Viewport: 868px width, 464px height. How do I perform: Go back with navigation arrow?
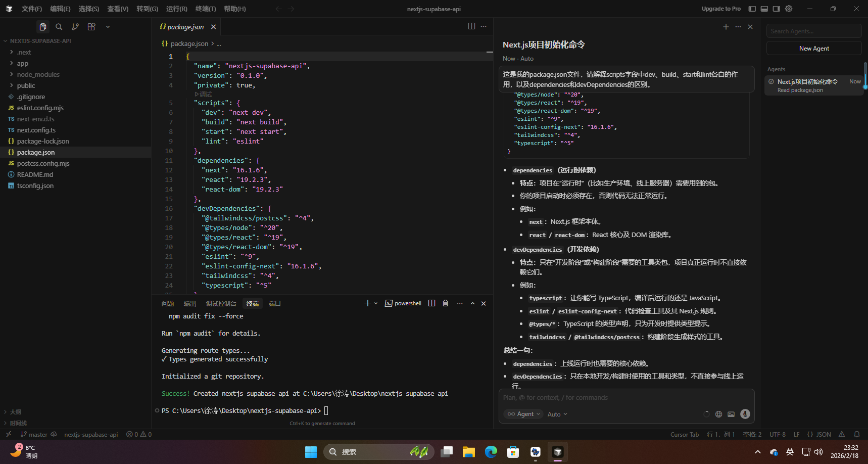(x=278, y=9)
